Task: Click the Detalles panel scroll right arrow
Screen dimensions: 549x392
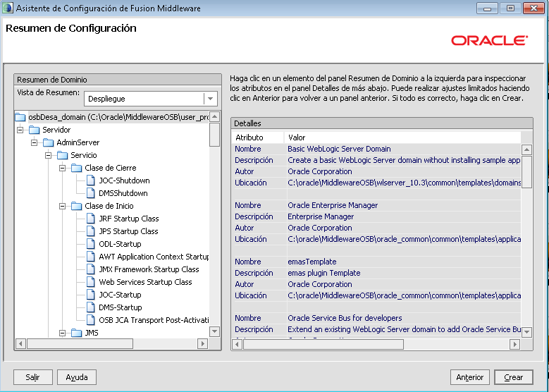Action: click(x=514, y=344)
